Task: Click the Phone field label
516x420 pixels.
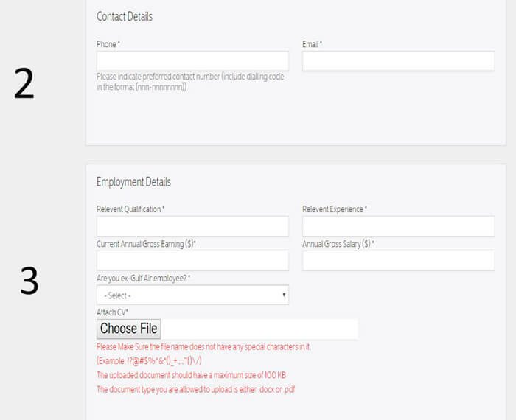Action: click(108, 44)
